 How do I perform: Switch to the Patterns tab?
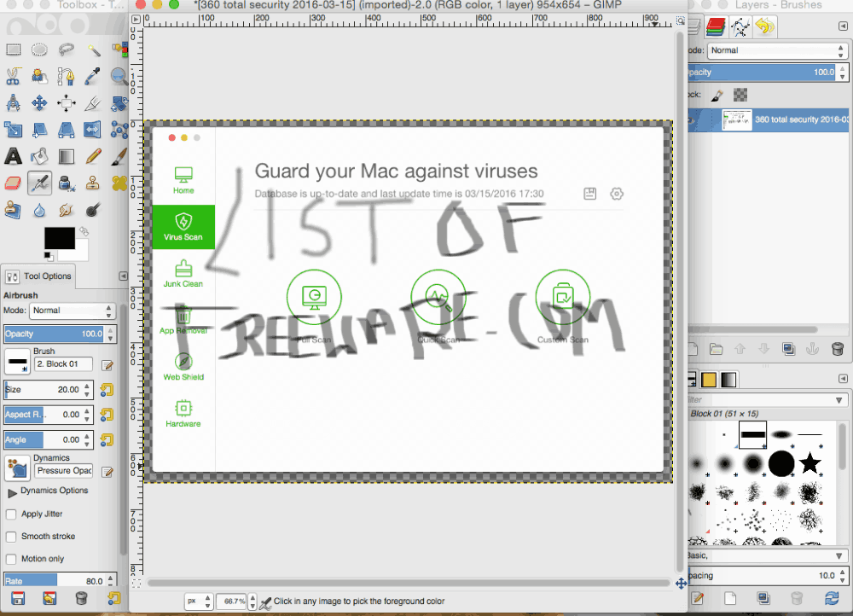pyautogui.click(x=708, y=380)
